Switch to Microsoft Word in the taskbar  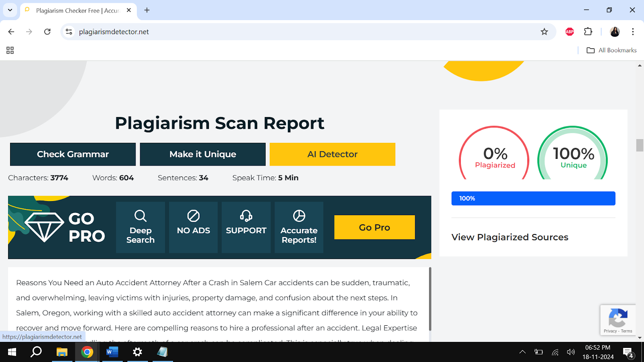[112, 352]
